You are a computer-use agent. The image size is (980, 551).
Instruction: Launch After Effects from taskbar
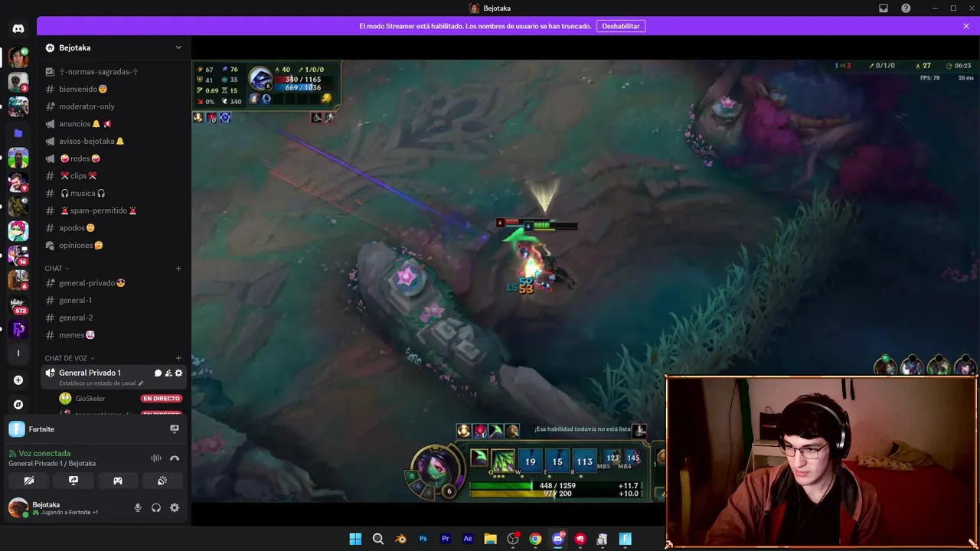coord(468,539)
